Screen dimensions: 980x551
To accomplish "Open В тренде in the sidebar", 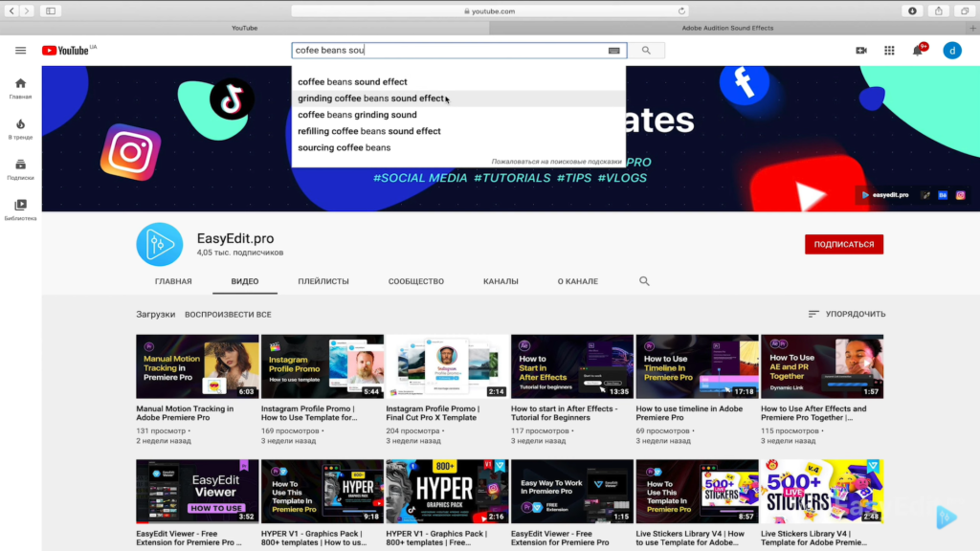I will (x=21, y=129).
